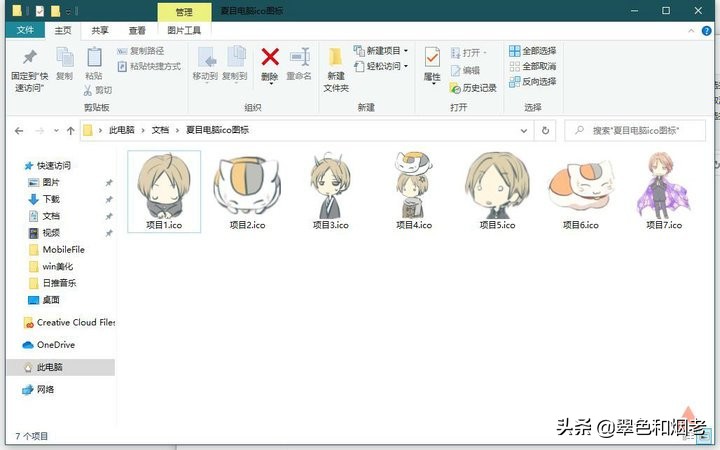The image size is (720, 450).
Task: Open the win美化 folder in sidebar
Action: coord(51,266)
